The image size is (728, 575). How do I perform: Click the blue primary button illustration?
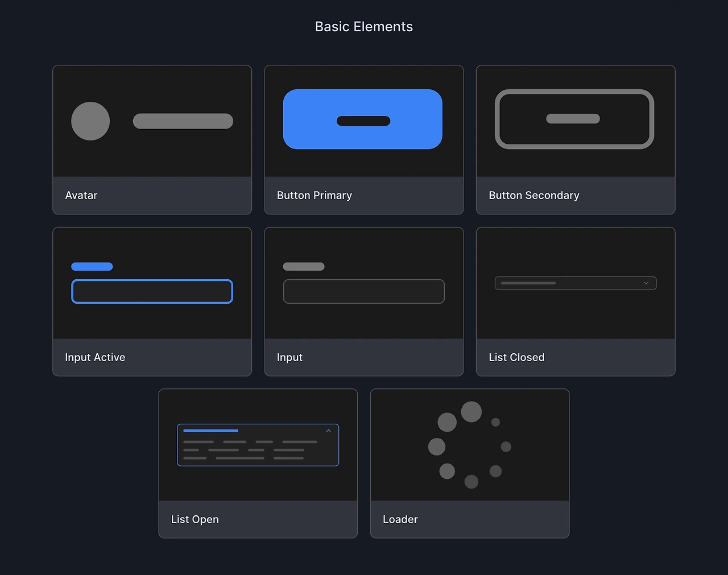click(362, 119)
